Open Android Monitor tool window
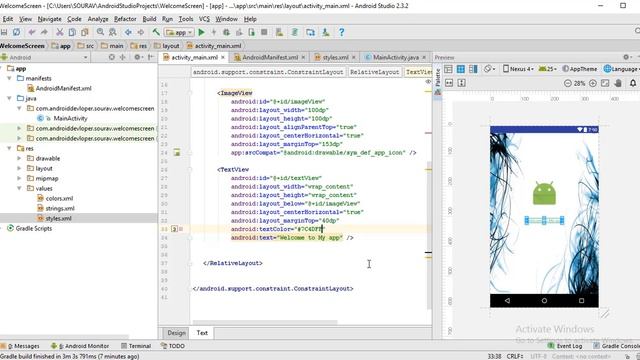640x360 pixels. [80, 346]
